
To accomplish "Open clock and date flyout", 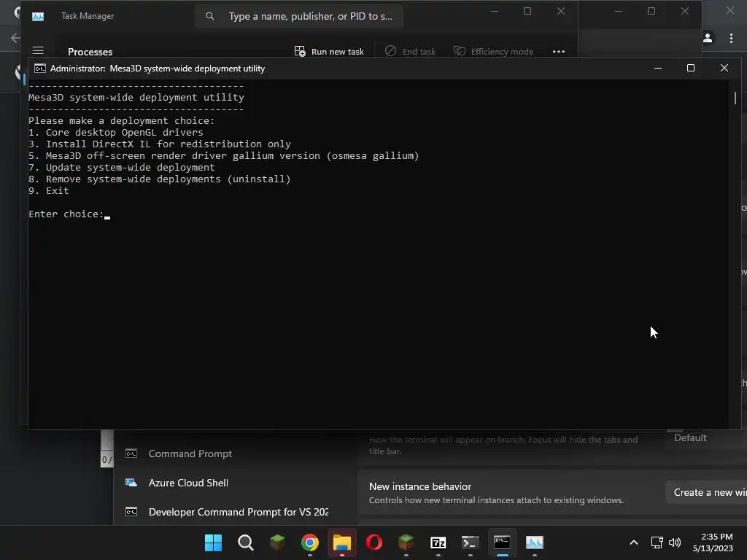I will point(713,542).
